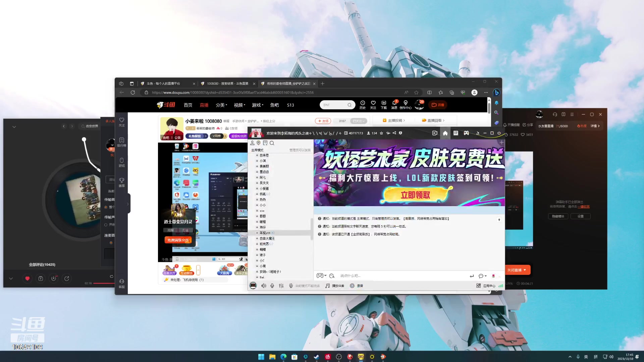This screenshot has height=362, width=644.
Task: Open 直播 in Douyu navigation
Action: tap(204, 105)
